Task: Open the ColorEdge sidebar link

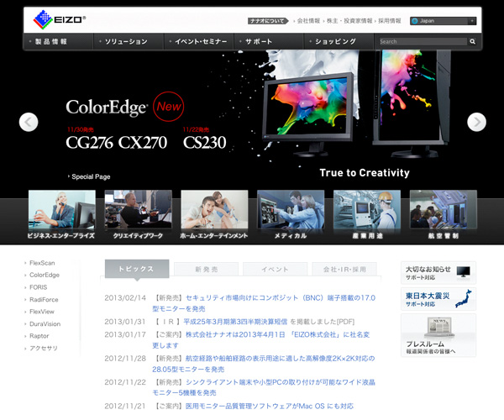Action: pyautogui.click(x=45, y=275)
